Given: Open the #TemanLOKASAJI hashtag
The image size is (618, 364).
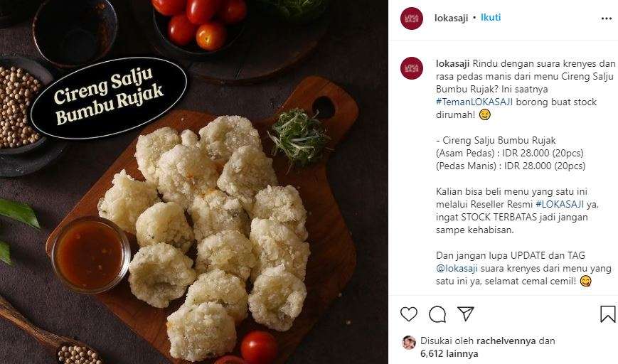Looking at the screenshot, I should coord(474,102).
